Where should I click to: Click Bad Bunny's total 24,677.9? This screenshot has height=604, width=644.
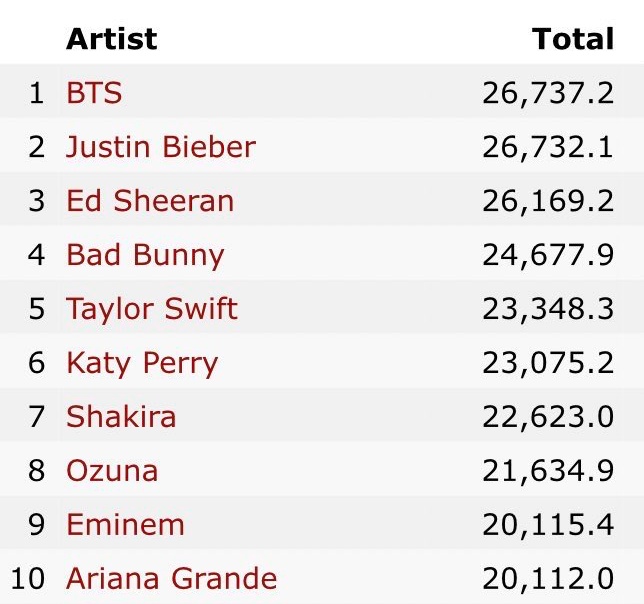pos(549,254)
